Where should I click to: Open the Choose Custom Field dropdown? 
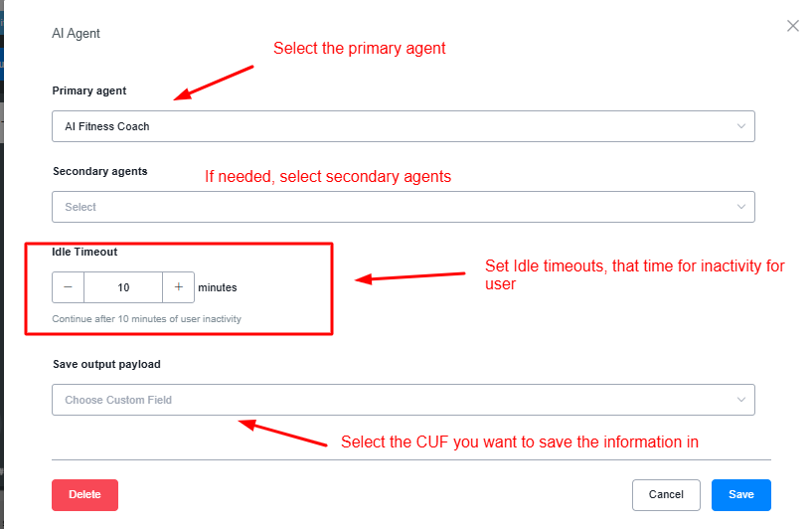(x=398, y=400)
